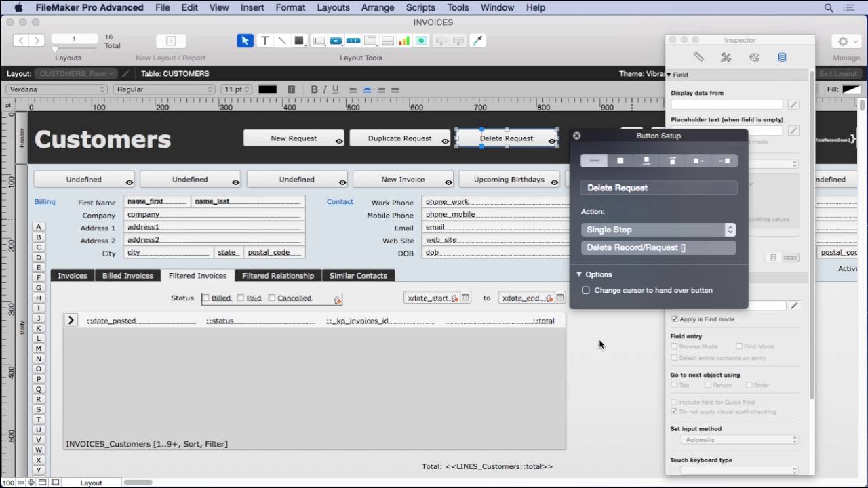Screen dimensions: 868x488
Task: Select the Rectangle shape tool
Action: (x=298, y=41)
